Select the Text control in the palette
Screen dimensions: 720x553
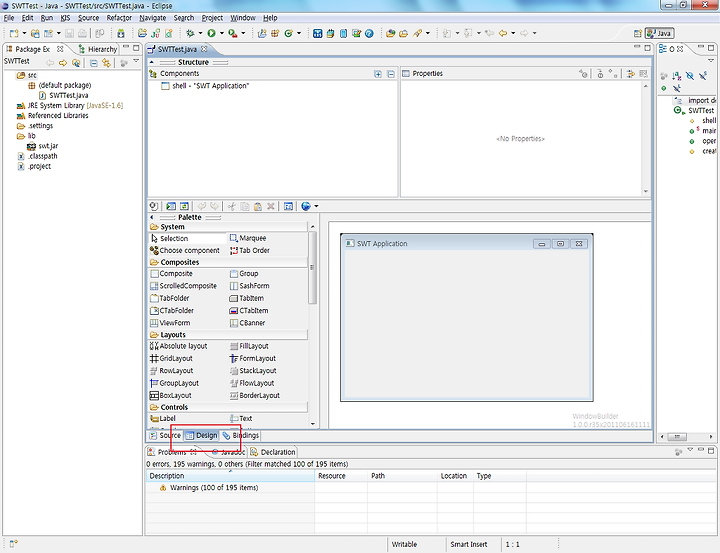(x=241, y=418)
